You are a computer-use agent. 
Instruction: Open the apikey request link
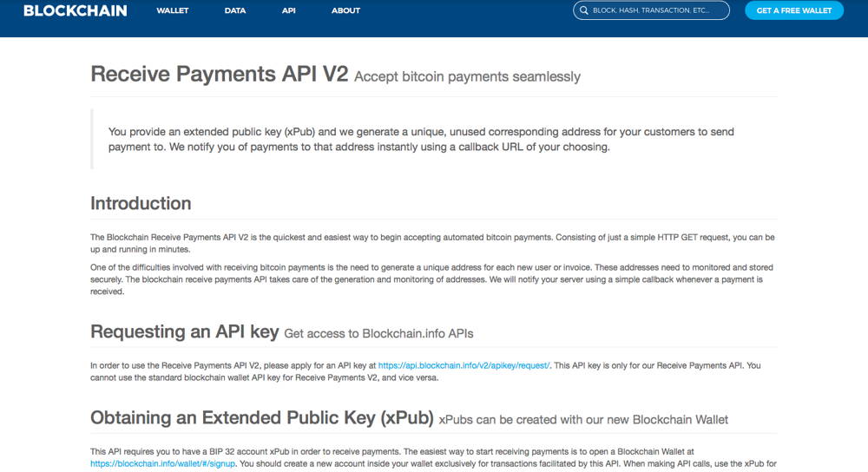[464, 366]
